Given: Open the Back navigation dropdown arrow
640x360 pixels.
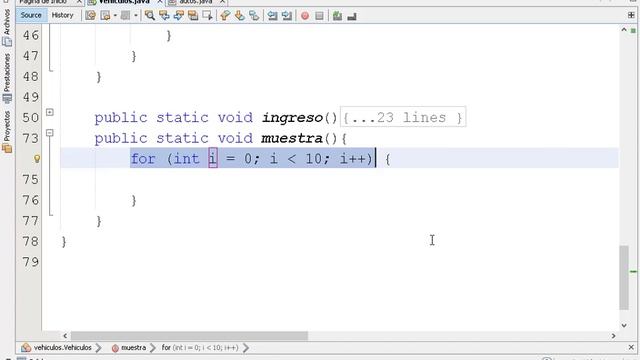Looking at the screenshot, I should pyautogui.click(x=115, y=16).
